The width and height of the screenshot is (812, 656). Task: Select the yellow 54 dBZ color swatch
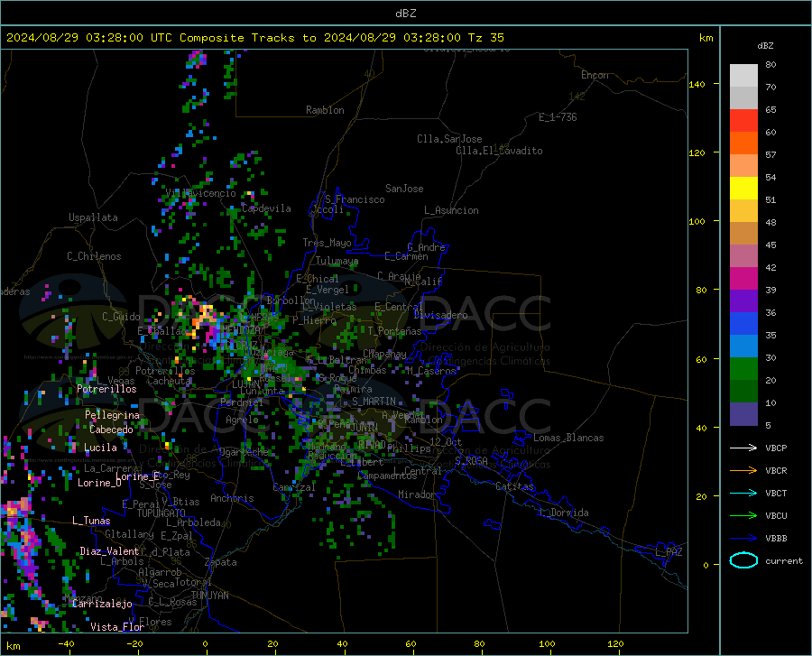pos(743,188)
